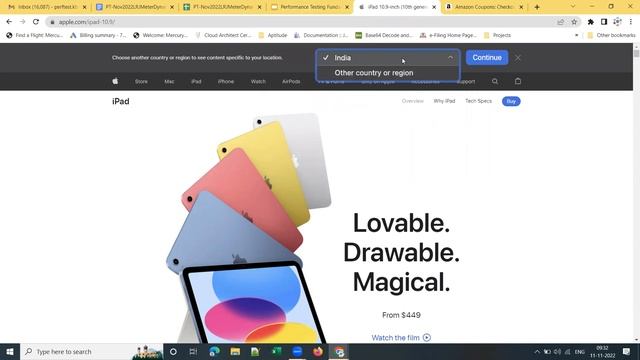Screen dimensions: 640x360
Task: Open Cortana circle icon in taskbar
Action: 173,351
